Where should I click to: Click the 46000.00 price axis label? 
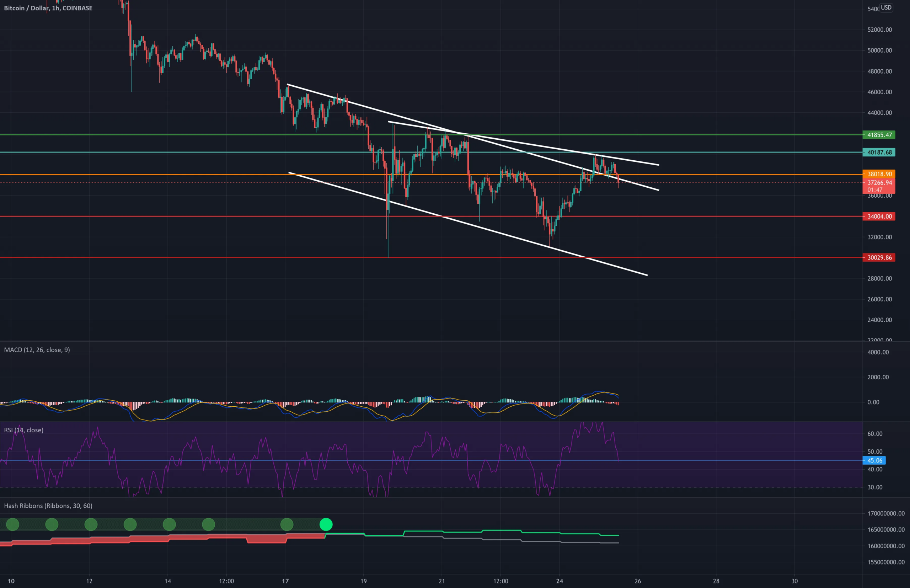click(879, 92)
